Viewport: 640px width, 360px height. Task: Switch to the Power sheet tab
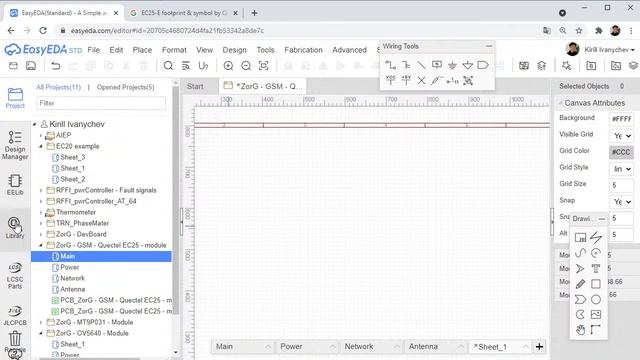[308, 347]
